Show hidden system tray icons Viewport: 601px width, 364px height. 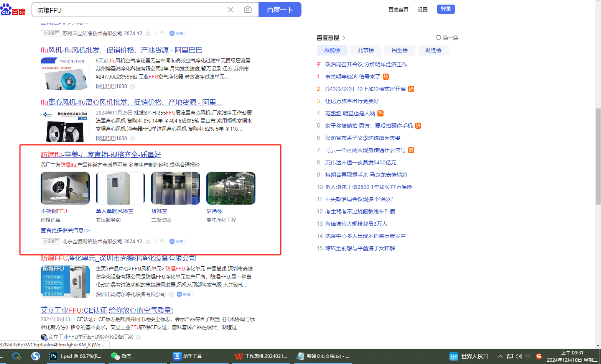coord(501,356)
